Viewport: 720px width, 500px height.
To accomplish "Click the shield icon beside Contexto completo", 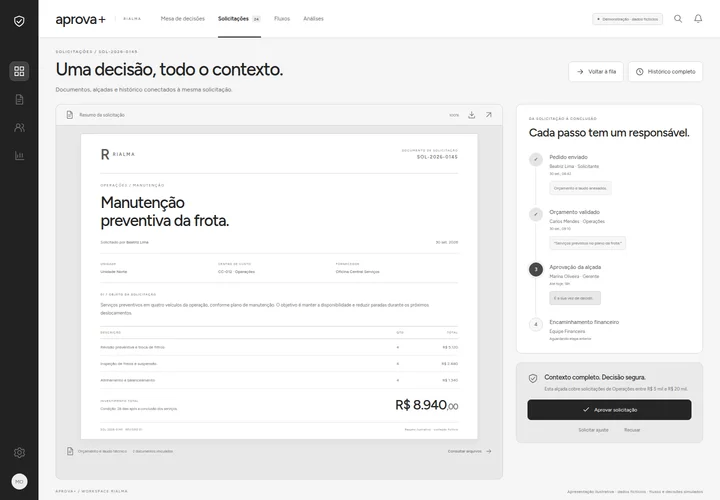I will [533, 378].
